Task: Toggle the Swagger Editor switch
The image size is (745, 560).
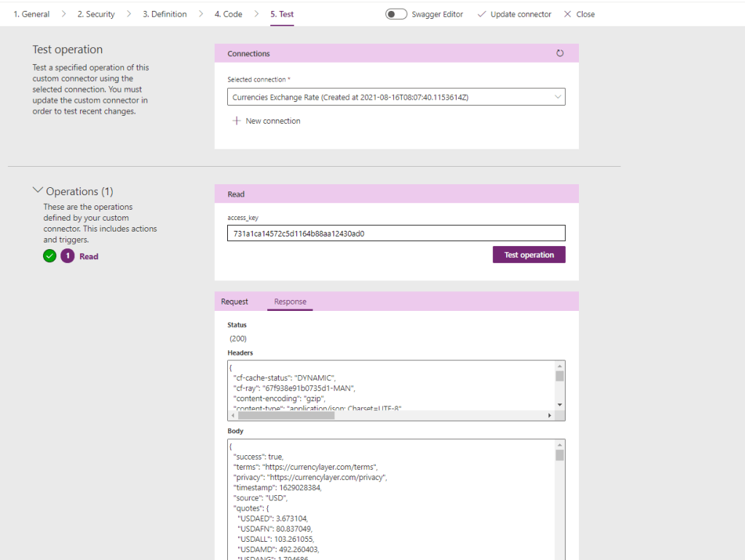Action: pyautogui.click(x=396, y=14)
